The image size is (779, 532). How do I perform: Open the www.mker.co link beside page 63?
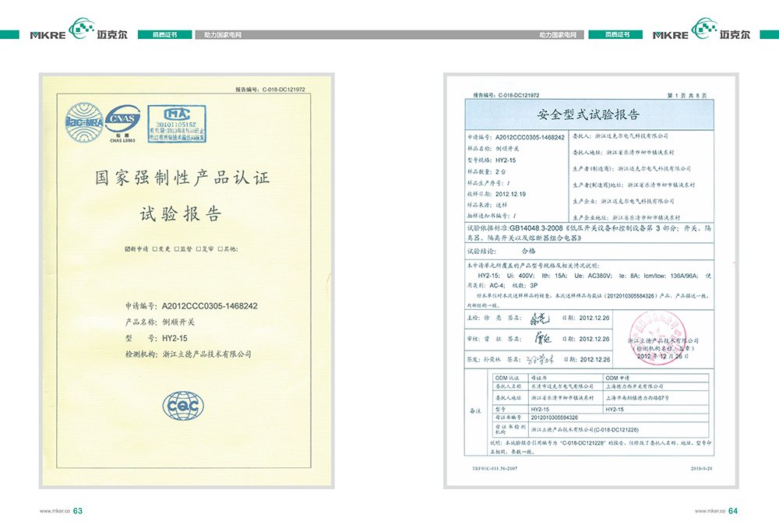(x=55, y=511)
